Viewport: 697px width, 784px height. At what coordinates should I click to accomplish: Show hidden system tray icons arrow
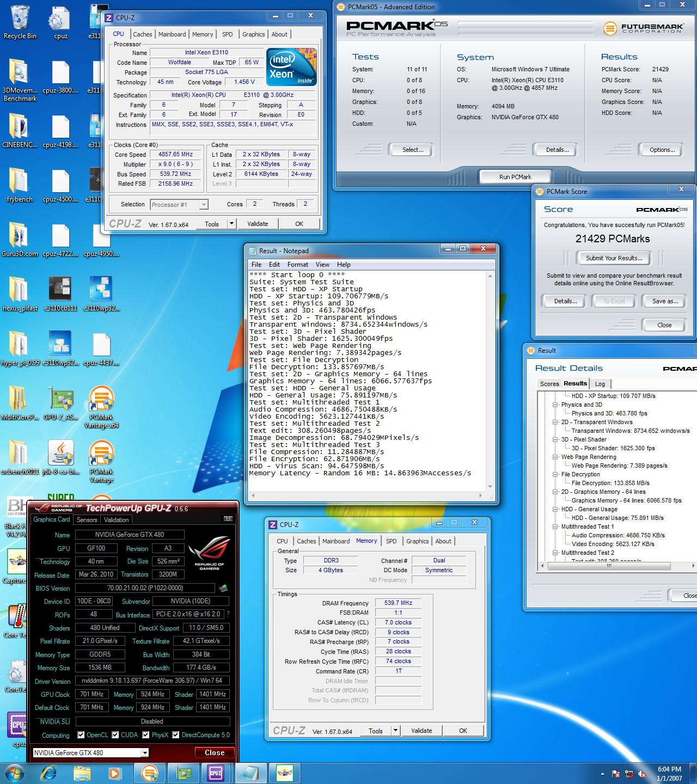[602, 774]
